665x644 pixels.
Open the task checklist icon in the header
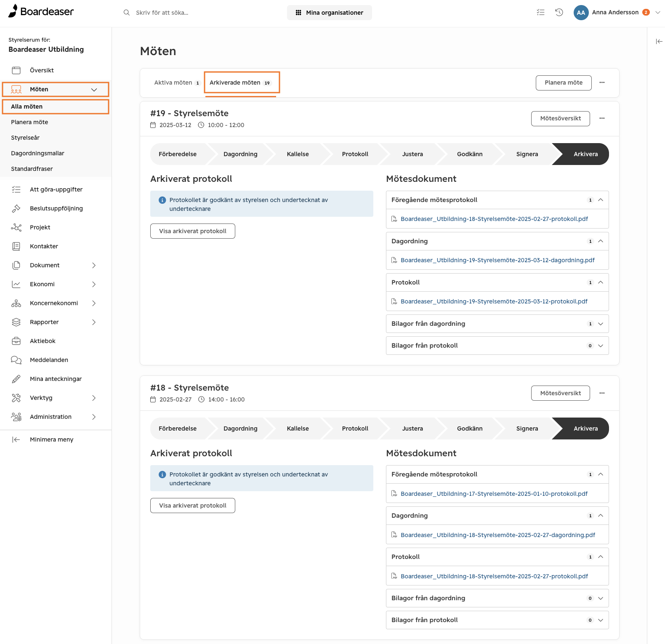[541, 13]
